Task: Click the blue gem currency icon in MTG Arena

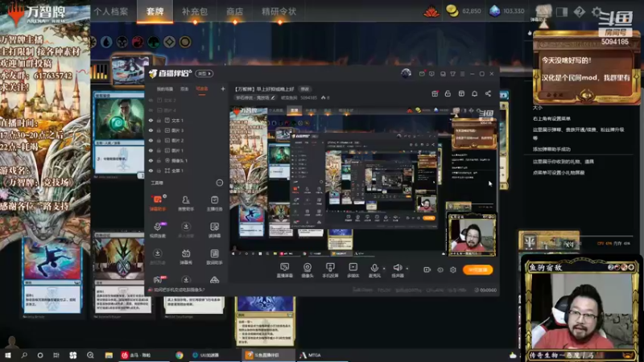Action: [x=494, y=11]
